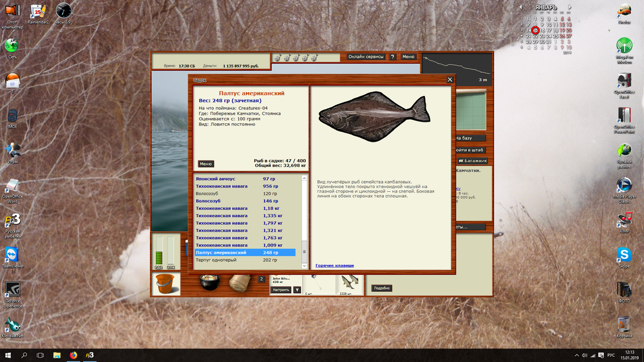644x362 pixels.
Task: Open Skype from the desktop
Action: [623, 256]
